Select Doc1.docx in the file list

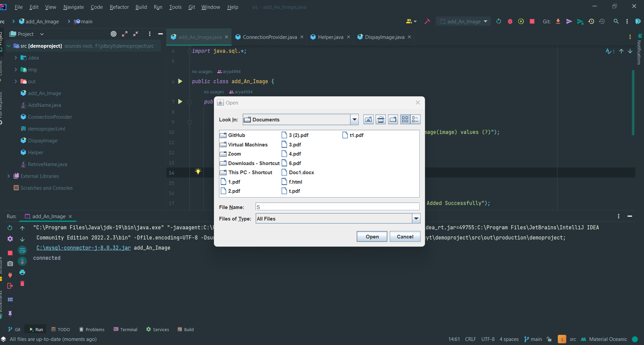coord(298,172)
